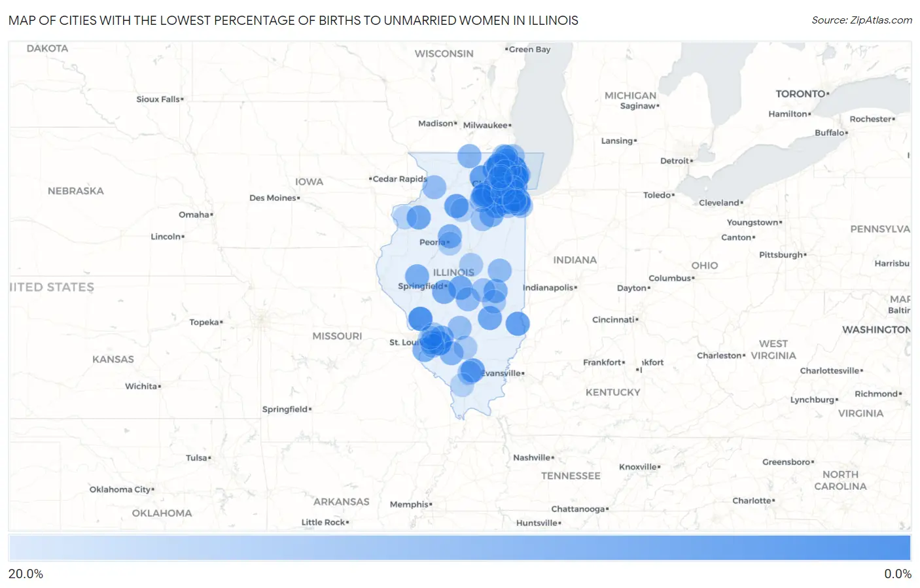This screenshot has height=588, width=920.
Task: Click the Oklahoma City label
Action: [122, 489]
